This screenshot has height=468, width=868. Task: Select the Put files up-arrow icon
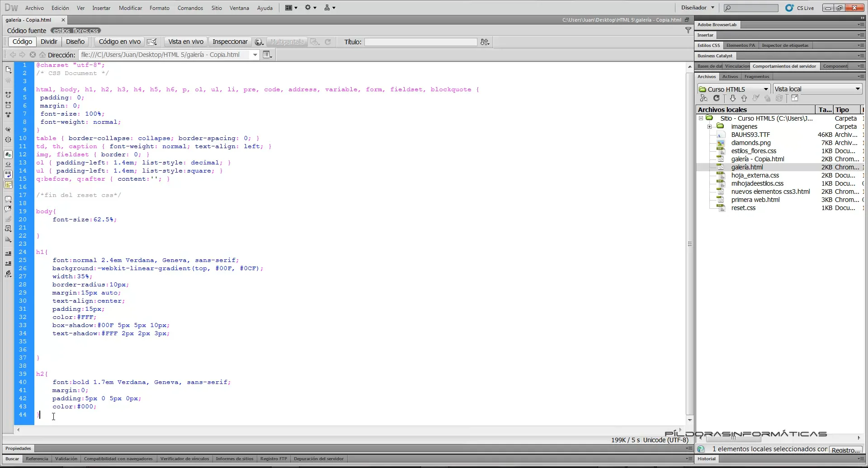click(744, 98)
